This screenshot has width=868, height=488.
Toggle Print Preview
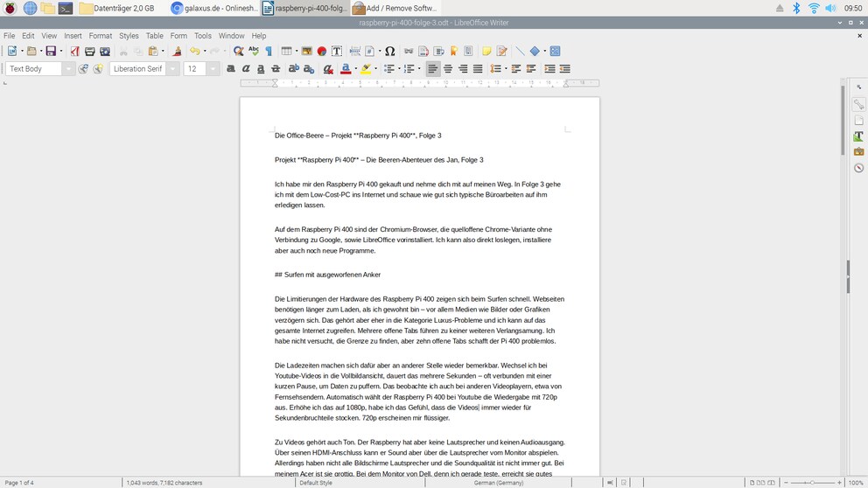tap(105, 51)
